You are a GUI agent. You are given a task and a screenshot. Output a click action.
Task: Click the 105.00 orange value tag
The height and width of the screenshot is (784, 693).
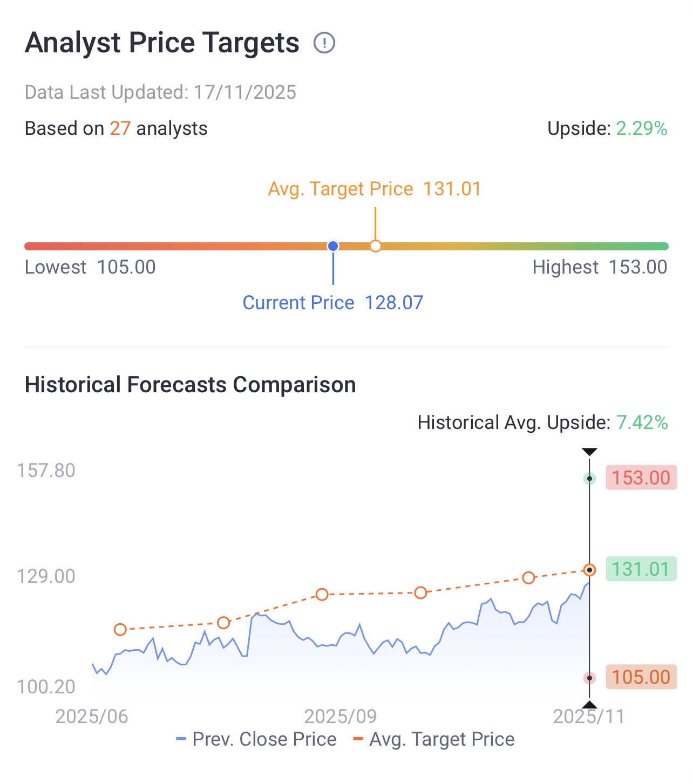(x=641, y=677)
